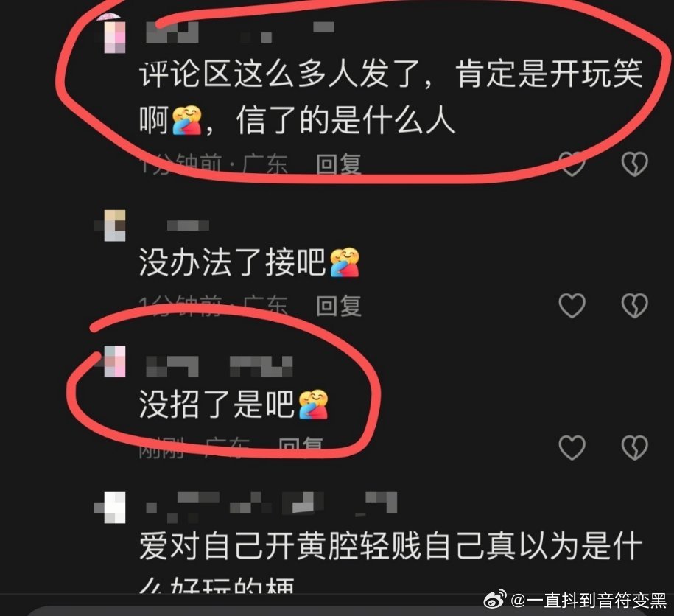The height and width of the screenshot is (616, 674).
Task: Tap broken heart on 没办法了接吧 comment
Action: coord(634,306)
